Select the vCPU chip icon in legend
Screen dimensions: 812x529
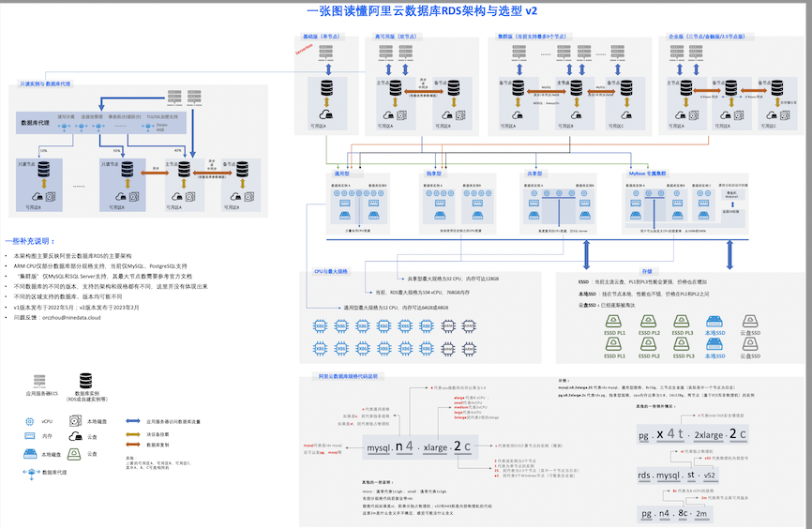(30, 422)
